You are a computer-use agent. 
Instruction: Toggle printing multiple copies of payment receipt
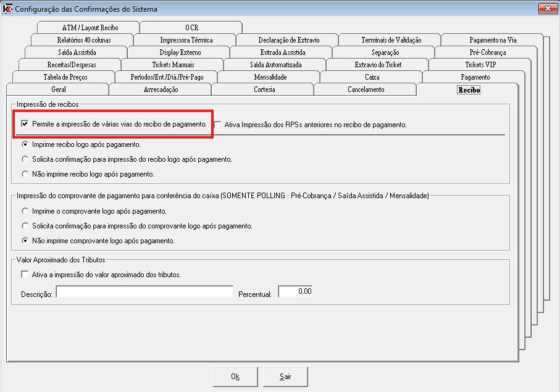tap(25, 124)
